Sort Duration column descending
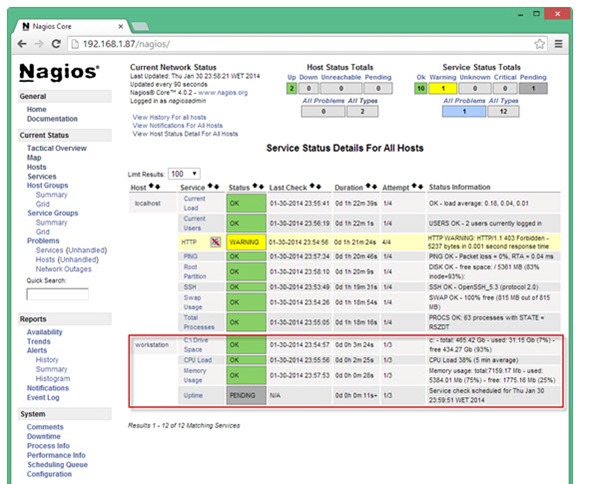Screen dimensions: 600x484 pyautogui.click(x=374, y=186)
